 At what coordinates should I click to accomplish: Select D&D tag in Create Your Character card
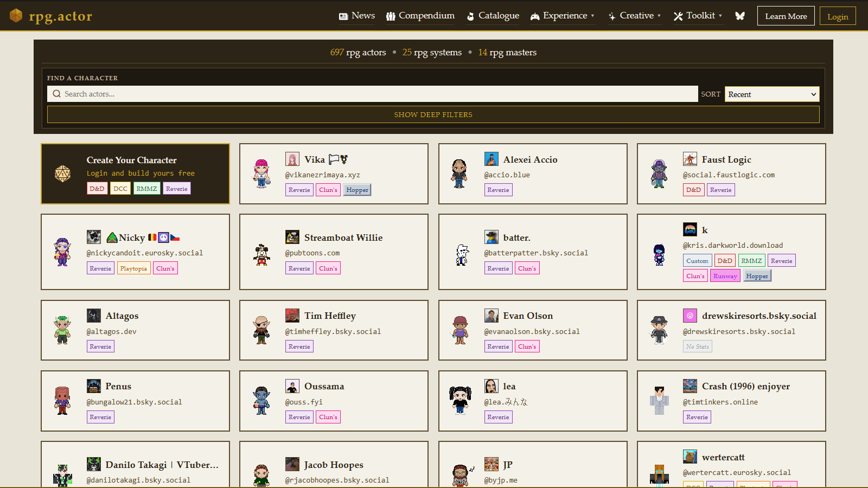97,189
